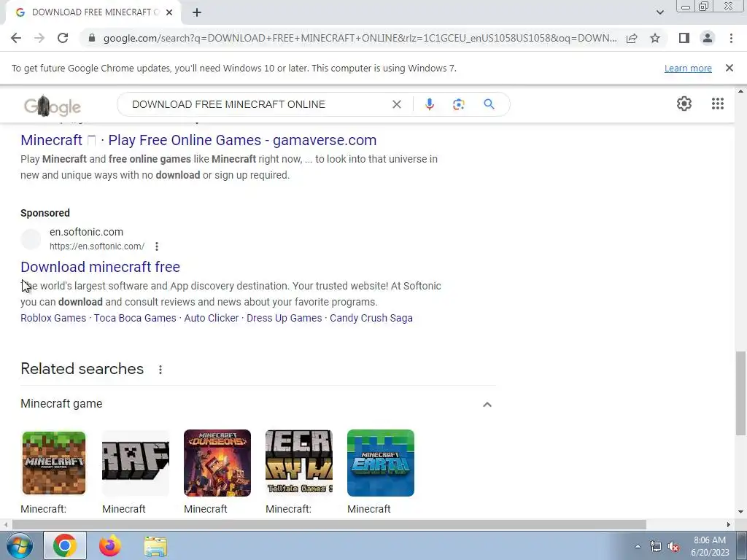Open Windows Explorer from the taskbar
The image size is (747, 560).
click(x=155, y=546)
